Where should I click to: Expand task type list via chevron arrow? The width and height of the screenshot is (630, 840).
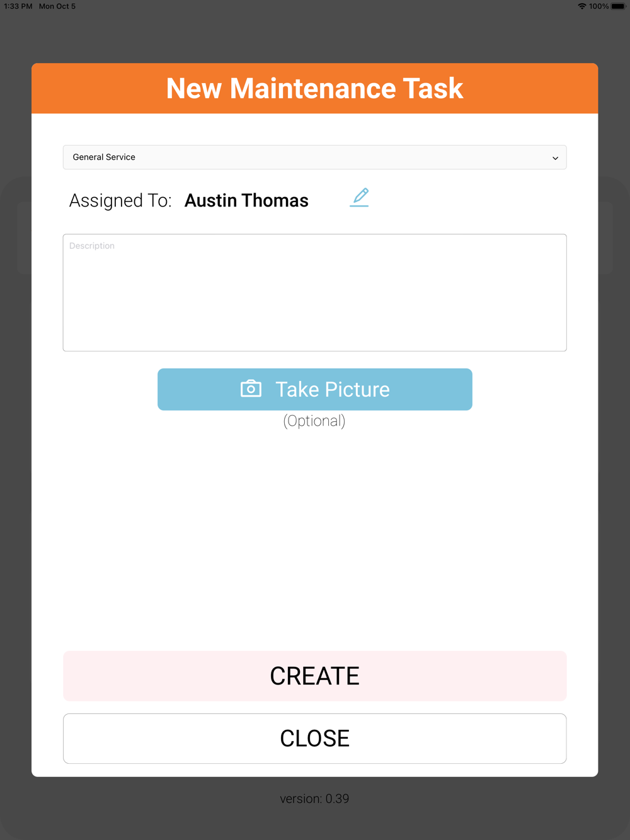coord(555,158)
